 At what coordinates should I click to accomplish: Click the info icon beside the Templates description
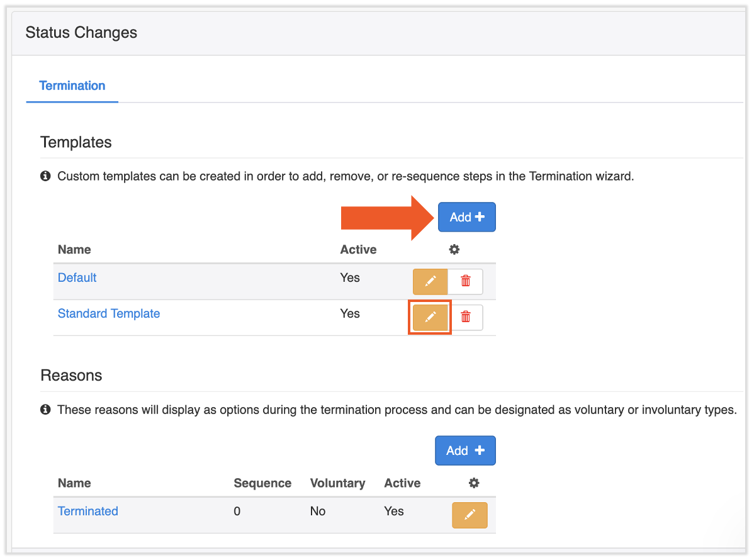click(x=45, y=176)
